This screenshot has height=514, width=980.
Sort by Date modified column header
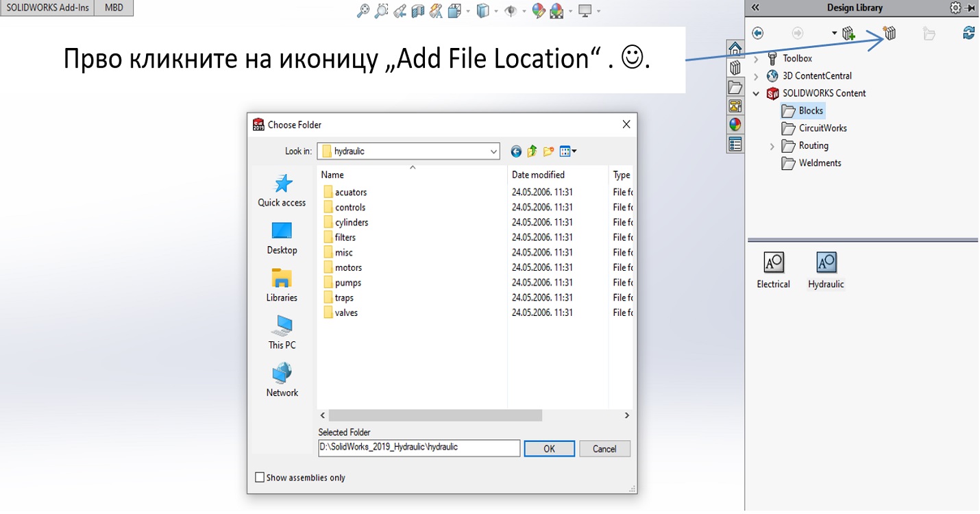(557, 175)
